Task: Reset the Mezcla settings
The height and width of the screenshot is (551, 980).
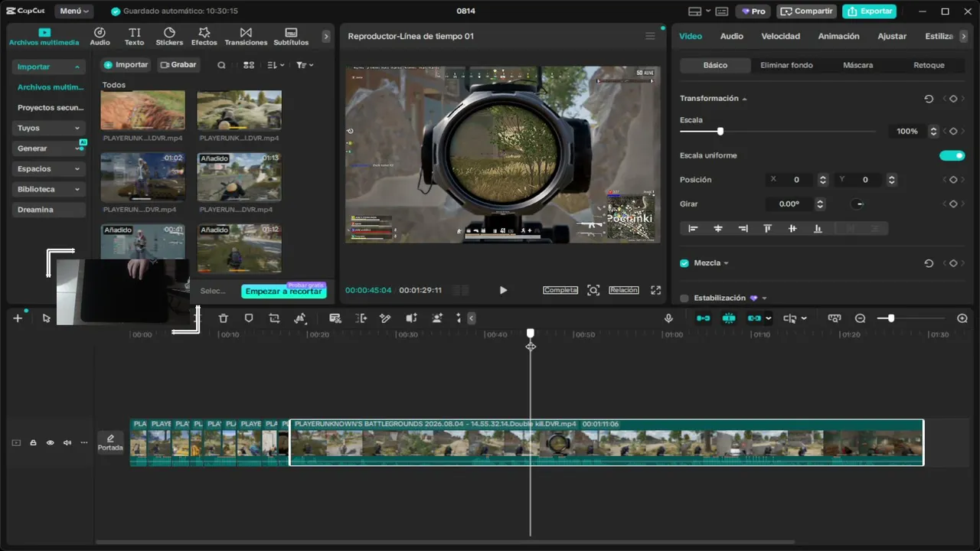Action: [x=929, y=263]
